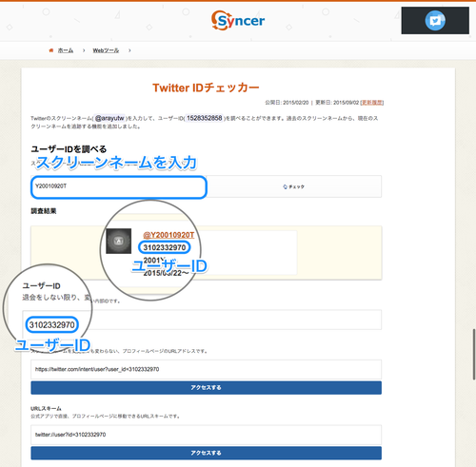Click the 1528352858 example user ID
The width and height of the screenshot is (476, 467).
click(205, 118)
